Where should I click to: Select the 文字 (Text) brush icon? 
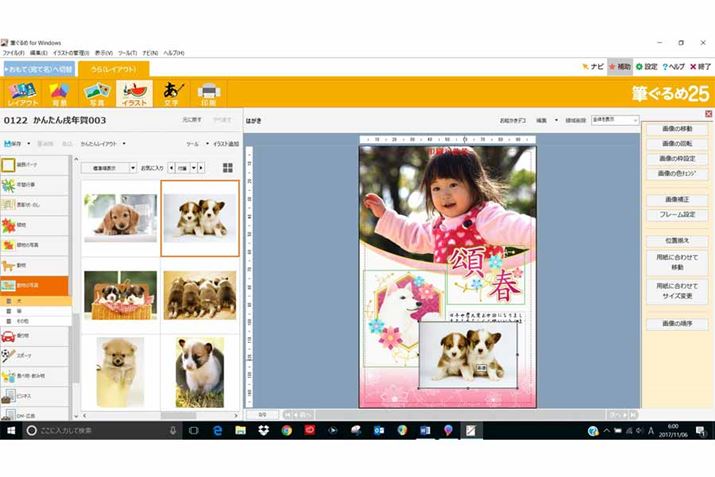pos(172,94)
